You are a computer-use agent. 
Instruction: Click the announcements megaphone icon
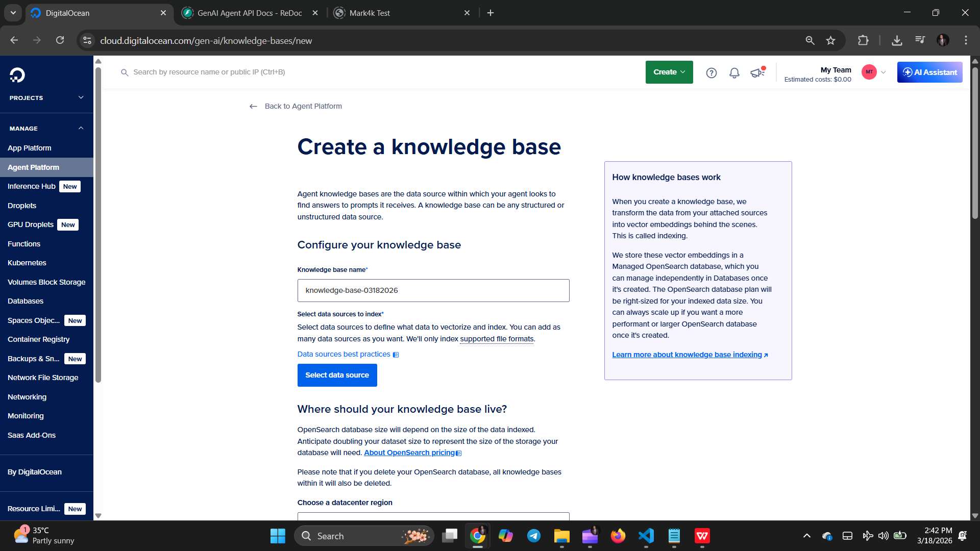pos(757,73)
